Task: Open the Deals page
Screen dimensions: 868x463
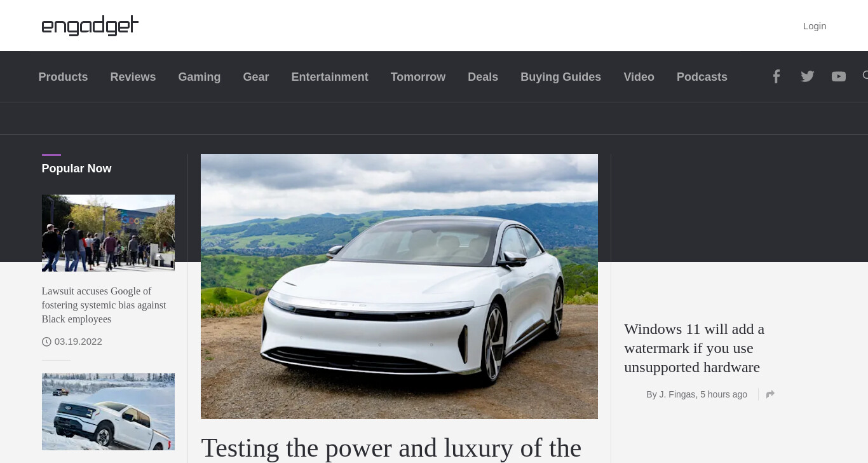Action: click(x=483, y=77)
